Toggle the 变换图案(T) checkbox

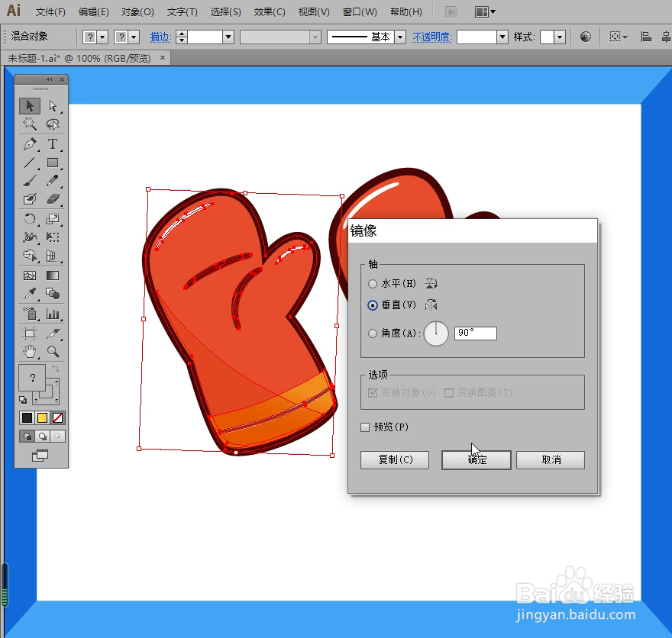tap(449, 393)
